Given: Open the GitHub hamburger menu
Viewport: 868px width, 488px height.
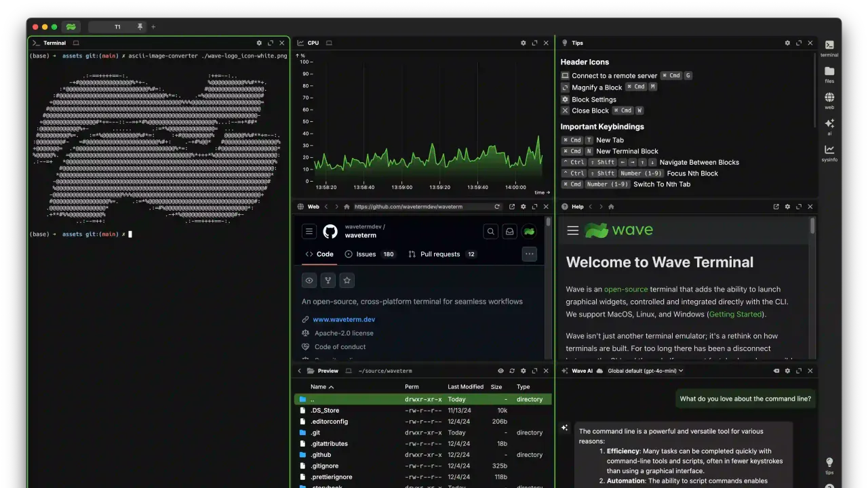Looking at the screenshot, I should pyautogui.click(x=309, y=232).
